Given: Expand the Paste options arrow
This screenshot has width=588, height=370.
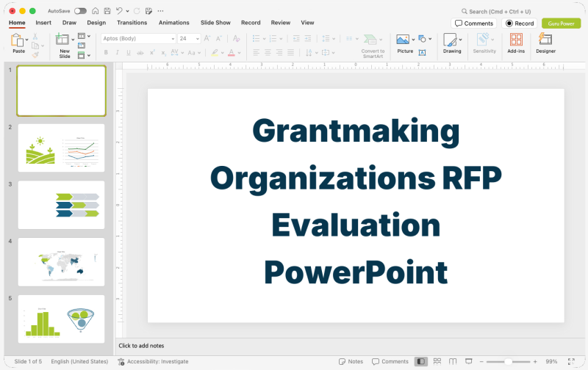Looking at the screenshot, I should coord(26,40).
